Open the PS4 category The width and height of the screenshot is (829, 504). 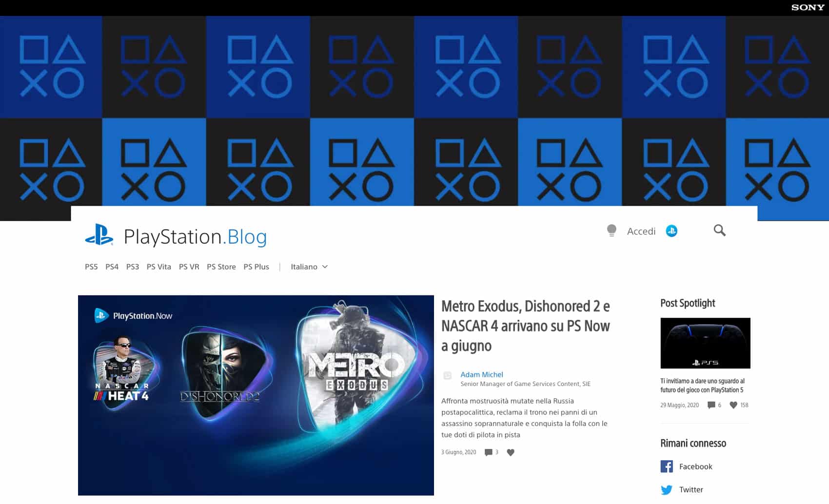[x=112, y=267]
